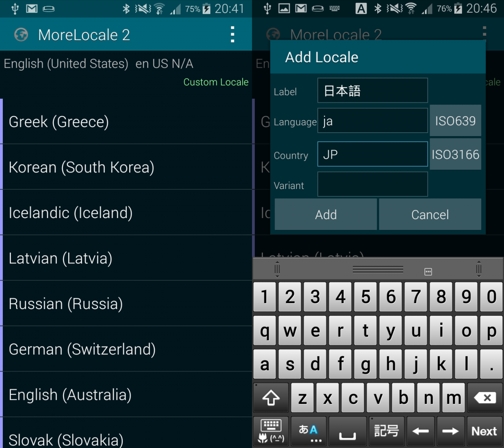The image size is (504, 448).
Task: Focus the empty Variant field
Action: (x=372, y=184)
